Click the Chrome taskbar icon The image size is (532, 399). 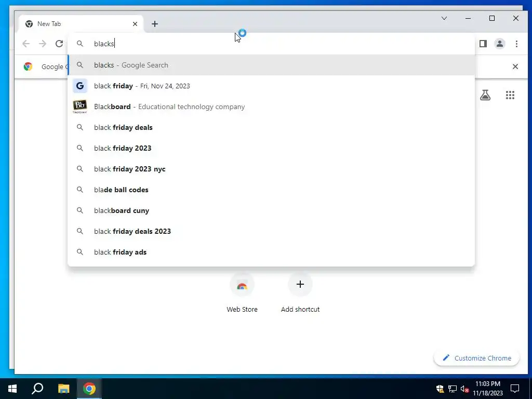[89, 389]
